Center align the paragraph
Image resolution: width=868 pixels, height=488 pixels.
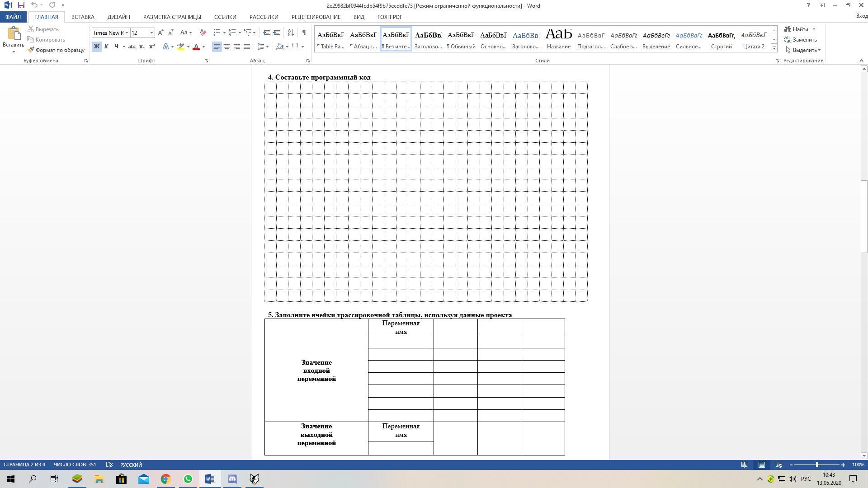coord(227,47)
